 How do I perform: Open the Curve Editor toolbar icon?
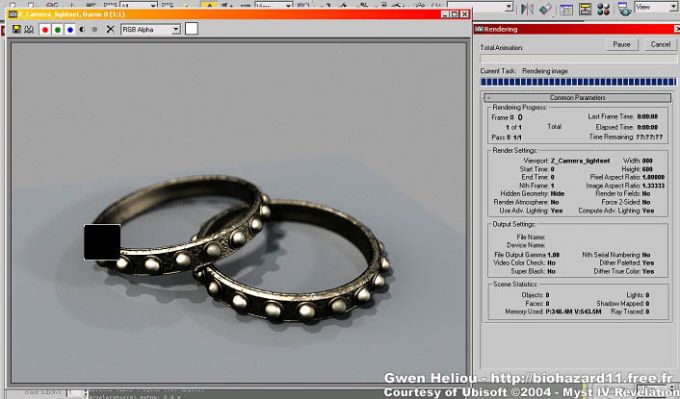pyautogui.click(x=585, y=9)
